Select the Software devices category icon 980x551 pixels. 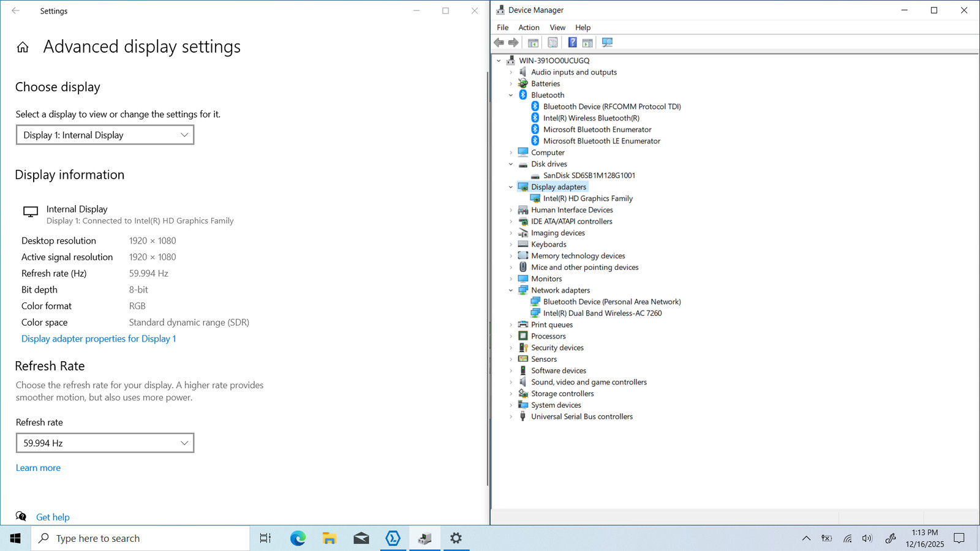point(523,370)
